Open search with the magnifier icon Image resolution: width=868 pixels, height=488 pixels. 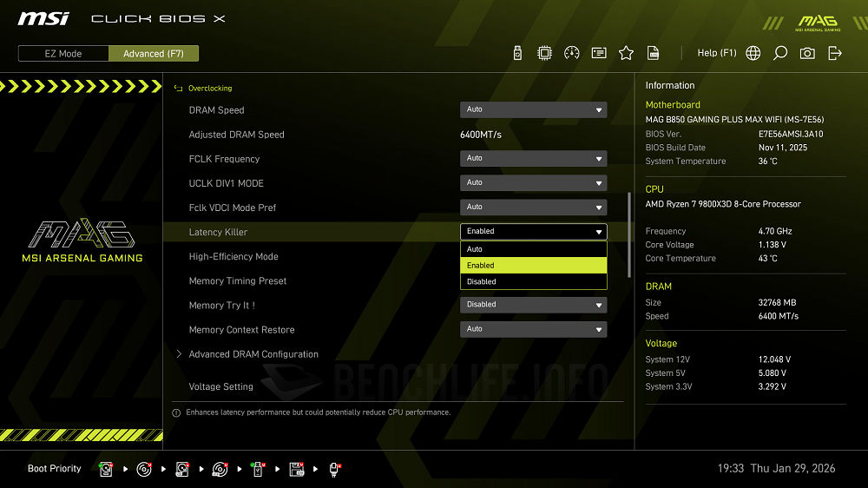(x=780, y=53)
